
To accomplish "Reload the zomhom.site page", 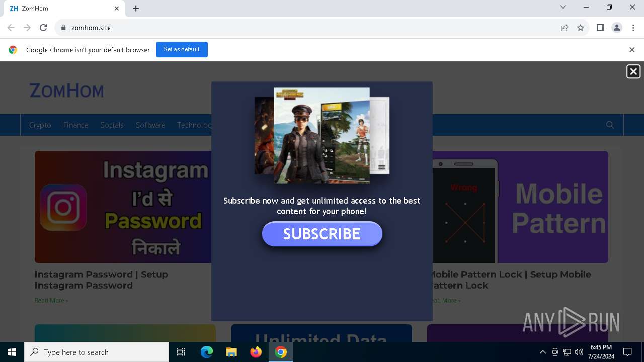I will tap(43, 28).
